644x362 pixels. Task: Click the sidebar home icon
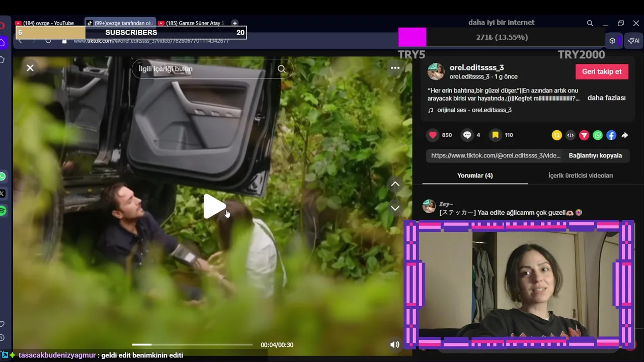pos(3,43)
